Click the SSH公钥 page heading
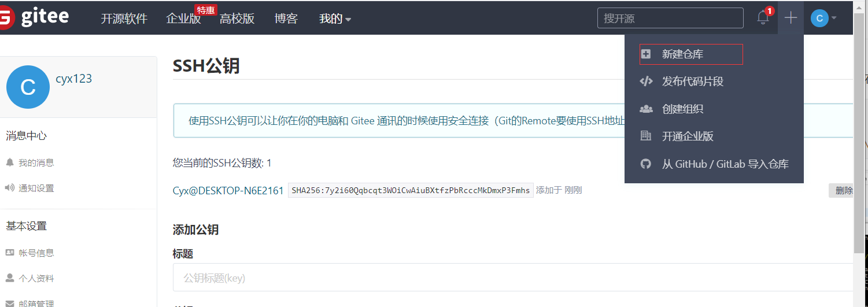This screenshot has width=868, height=307. [206, 66]
